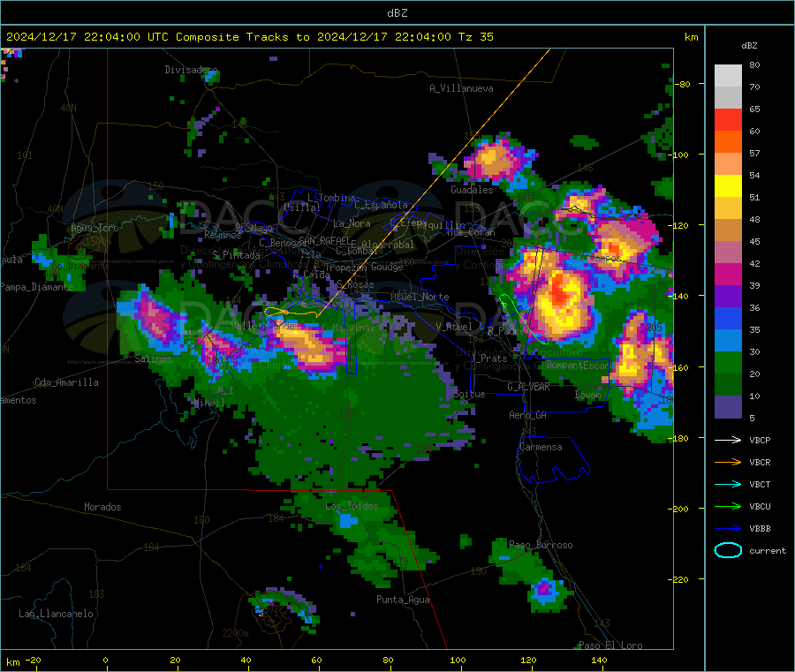Click the Morados place label
Screen dimensions: 795x672
coord(102,507)
